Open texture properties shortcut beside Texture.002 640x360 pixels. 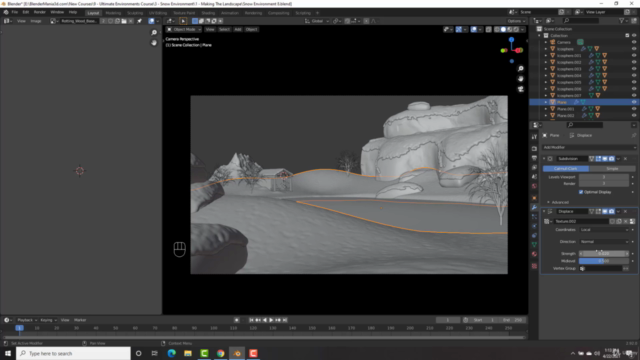632,221
